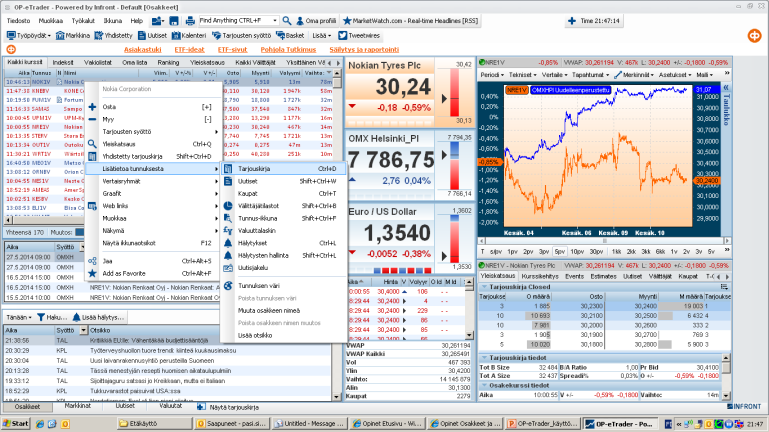Click the Merkinnät drawing line icon
The image size is (769, 432).
pyautogui.click(x=617, y=75)
